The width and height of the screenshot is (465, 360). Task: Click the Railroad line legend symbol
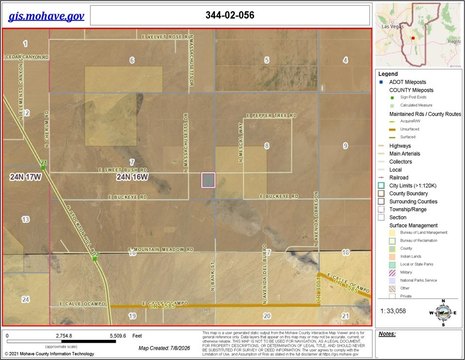click(381, 178)
